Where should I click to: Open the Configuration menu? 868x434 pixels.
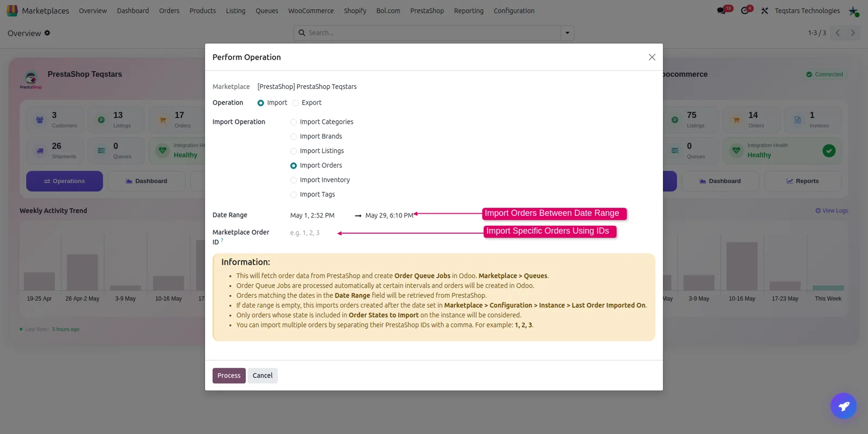tap(514, 11)
